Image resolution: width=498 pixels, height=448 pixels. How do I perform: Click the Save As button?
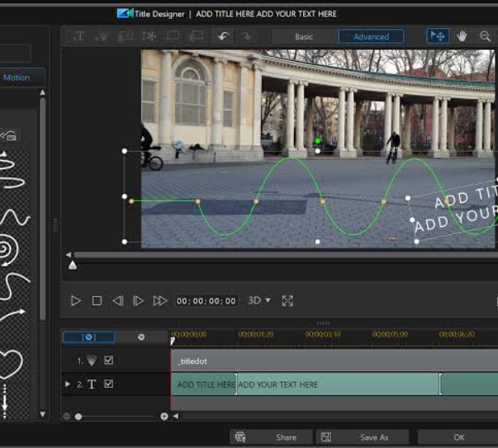[363, 437]
